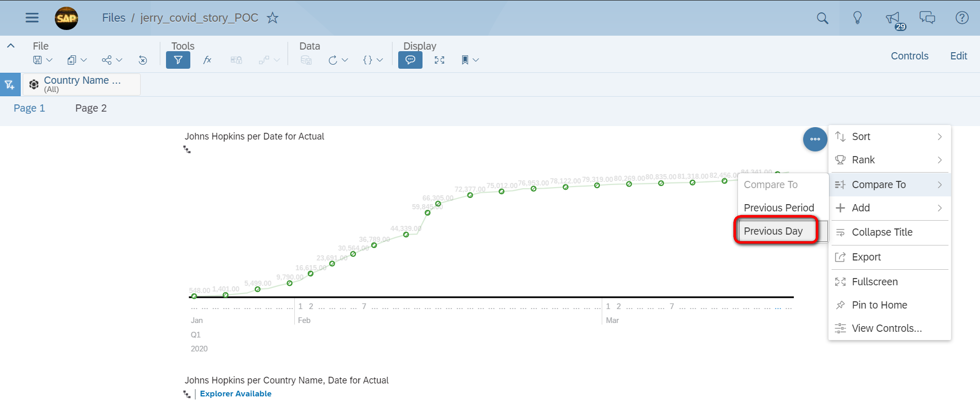Click the formula fx icon in Tools
The height and width of the screenshot is (415, 980).
point(207,60)
